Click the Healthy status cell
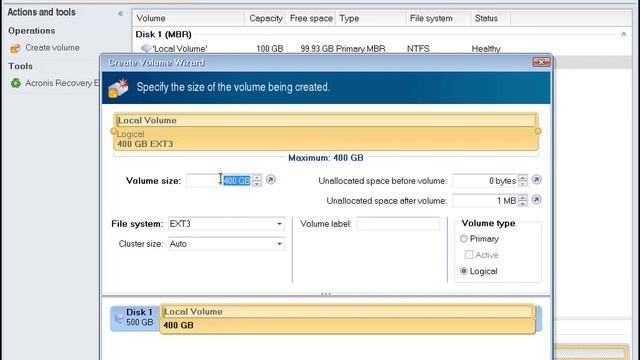This screenshot has height=360, width=640. pyautogui.click(x=486, y=49)
